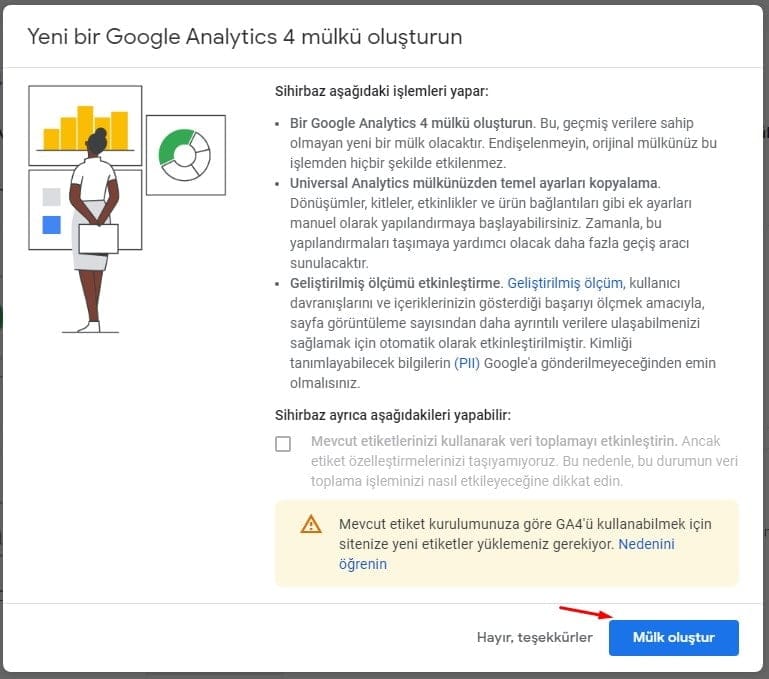Click text 'Universal Analytics mülkünüzden temel ayarları kopyalama'
The height and width of the screenshot is (679, 769).
coord(474,183)
